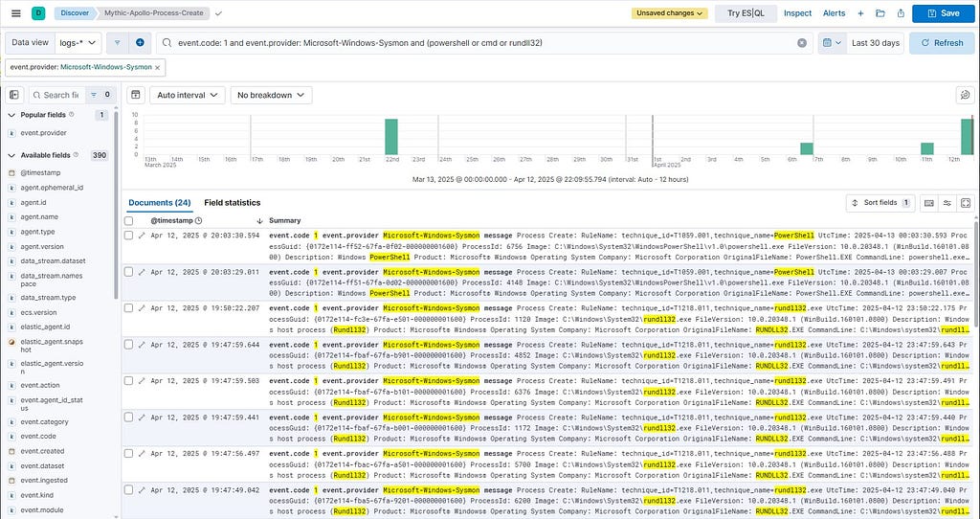The image size is (980, 519).
Task: Click the green D space avatar
Action: tap(38, 13)
